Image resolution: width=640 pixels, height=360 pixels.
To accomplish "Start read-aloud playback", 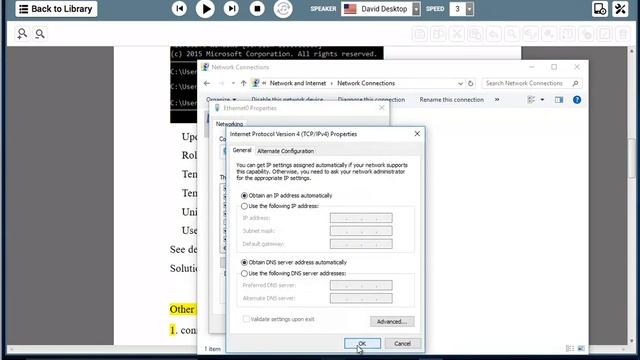I will 205,9.
